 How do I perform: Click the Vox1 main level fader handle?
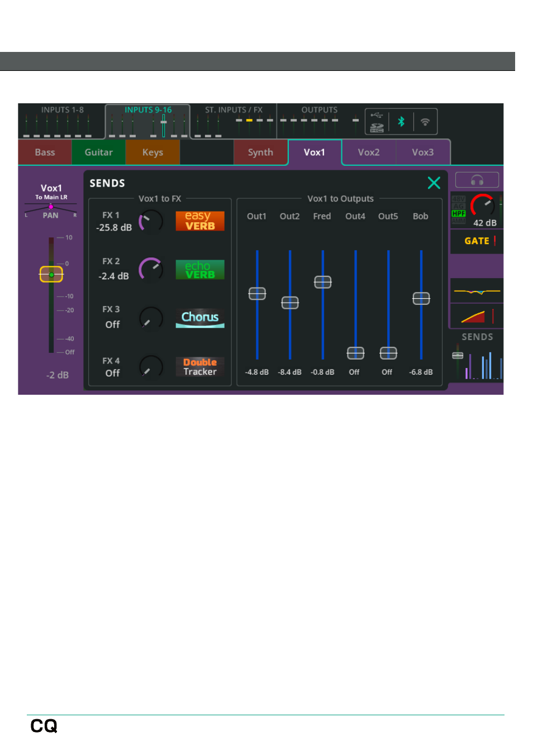[x=51, y=275]
